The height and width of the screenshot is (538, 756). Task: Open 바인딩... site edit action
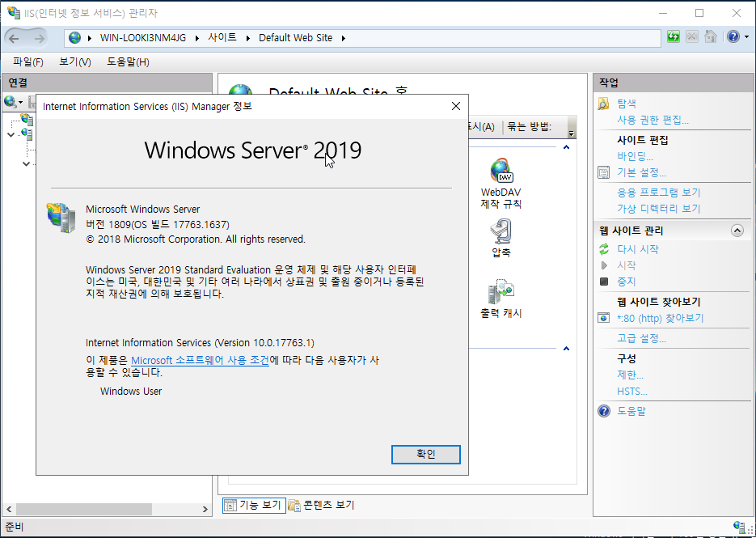(635, 156)
